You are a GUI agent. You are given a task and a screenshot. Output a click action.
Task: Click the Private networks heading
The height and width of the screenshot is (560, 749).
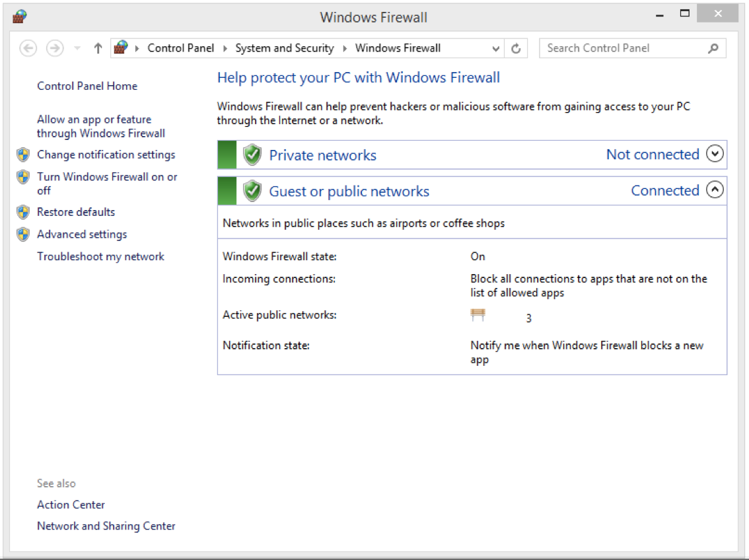click(x=323, y=155)
